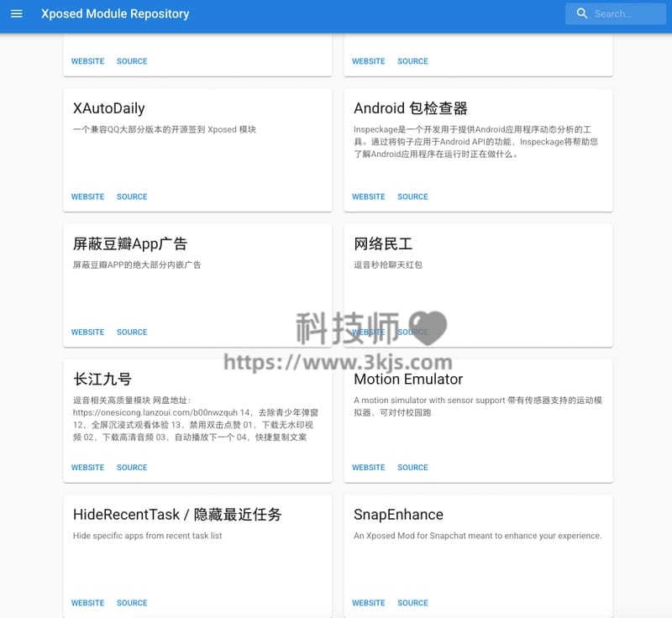Select the Motion Emulator module title
Image resolution: width=672 pixels, height=618 pixels.
[x=408, y=379]
